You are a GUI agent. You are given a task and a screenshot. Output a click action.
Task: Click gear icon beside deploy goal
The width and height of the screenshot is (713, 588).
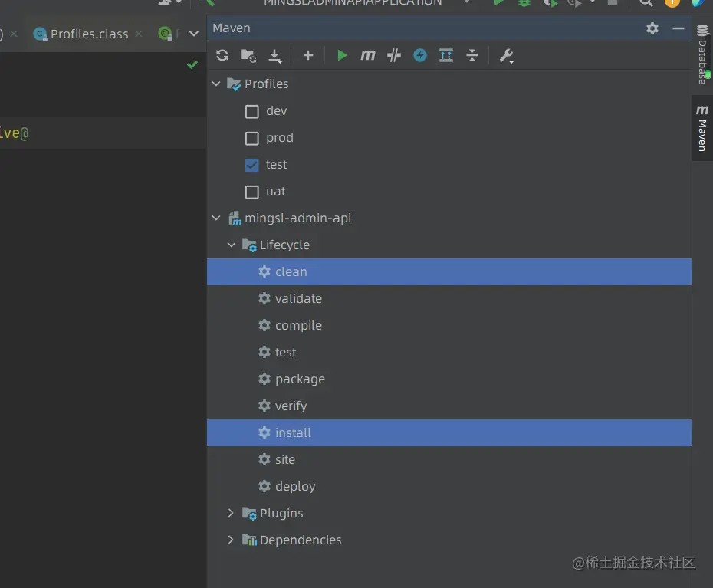(264, 486)
